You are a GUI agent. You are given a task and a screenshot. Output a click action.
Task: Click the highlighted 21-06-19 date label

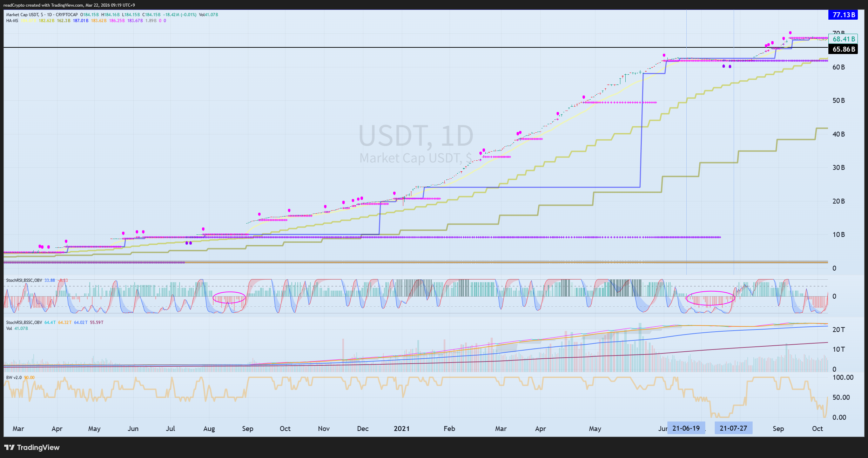[x=686, y=428]
